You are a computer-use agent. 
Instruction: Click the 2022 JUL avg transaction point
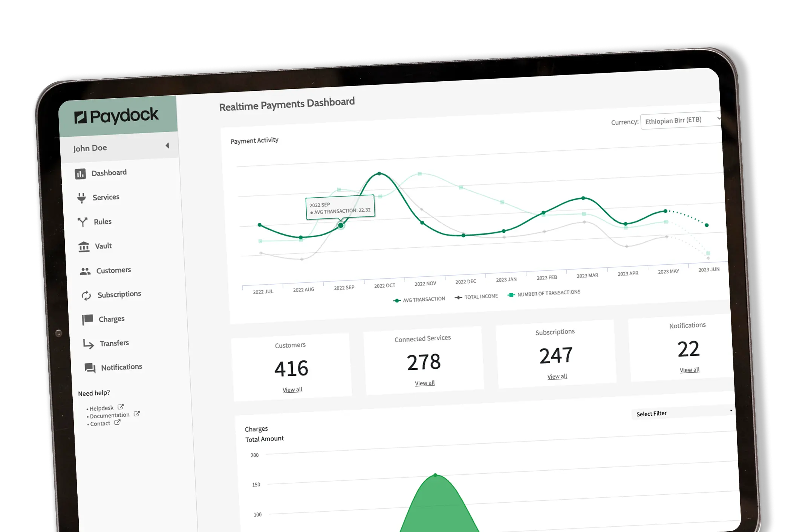click(260, 225)
